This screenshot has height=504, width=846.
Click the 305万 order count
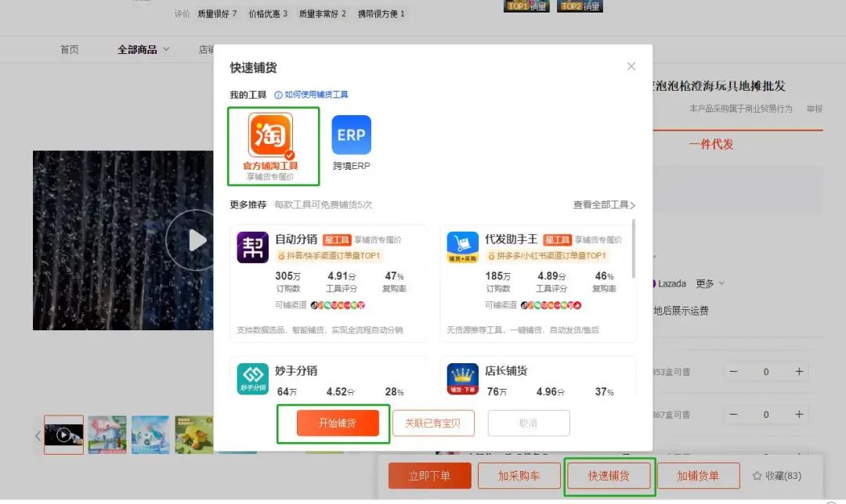288,276
